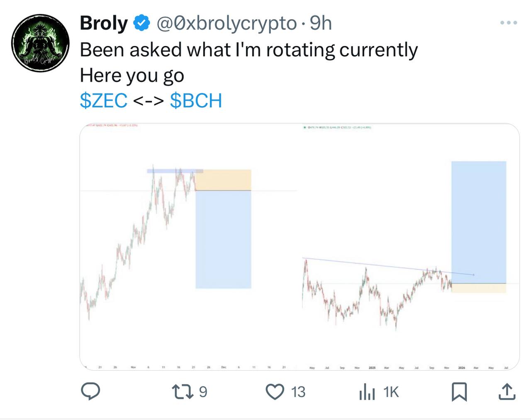Like the tweet using the heart icon
Viewport: 531px width, 420px height.
[x=275, y=391]
